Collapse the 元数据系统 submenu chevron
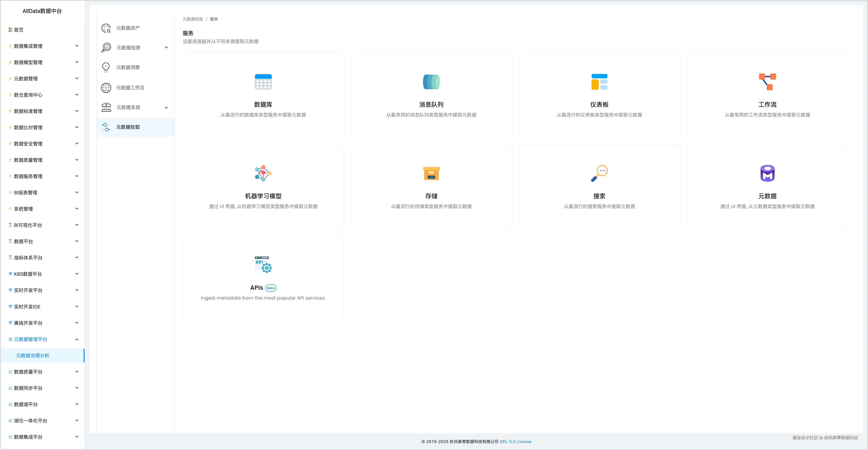Image resolution: width=868 pixels, height=450 pixels. pyautogui.click(x=166, y=108)
